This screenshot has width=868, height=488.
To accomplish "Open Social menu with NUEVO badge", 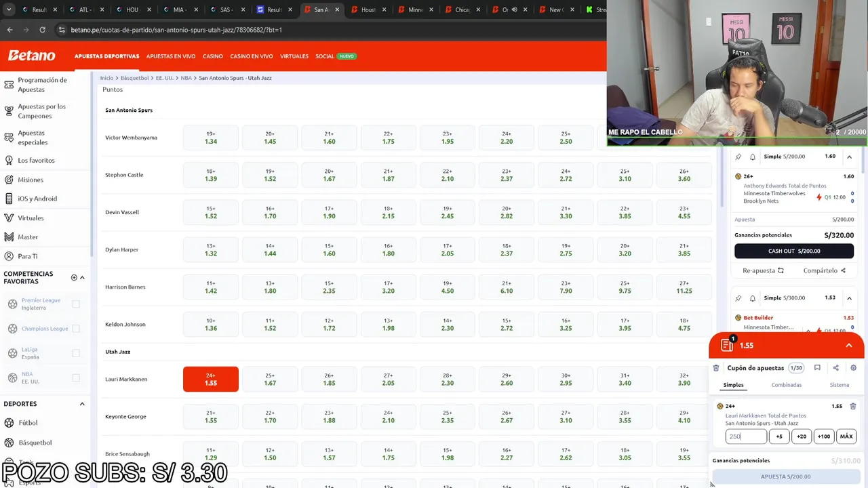I will pyautogui.click(x=336, y=56).
